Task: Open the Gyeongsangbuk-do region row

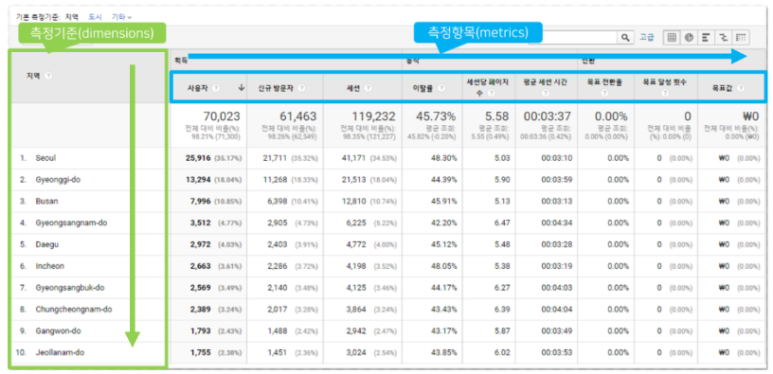Action: 70,288
